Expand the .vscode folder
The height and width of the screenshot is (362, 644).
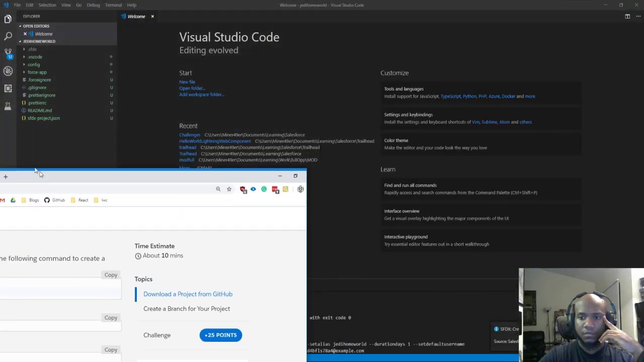pos(35,57)
